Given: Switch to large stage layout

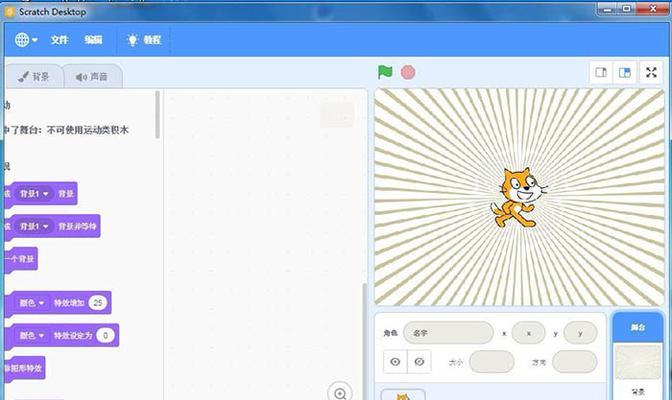Looking at the screenshot, I should (x=624, y=72).
